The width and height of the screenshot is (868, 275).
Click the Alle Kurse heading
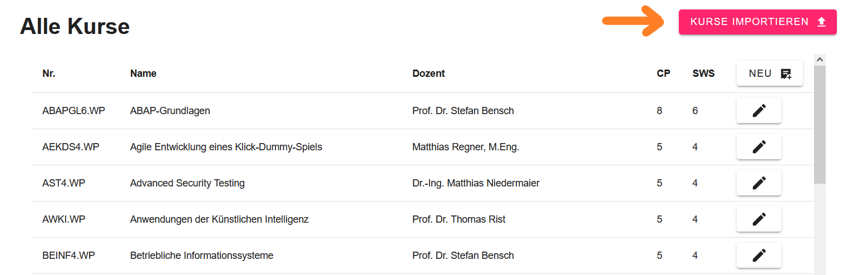tap(75, 27)
